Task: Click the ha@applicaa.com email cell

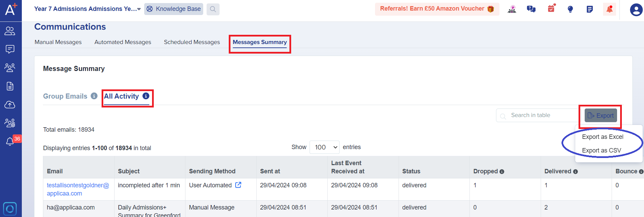Action: (71, 207)
